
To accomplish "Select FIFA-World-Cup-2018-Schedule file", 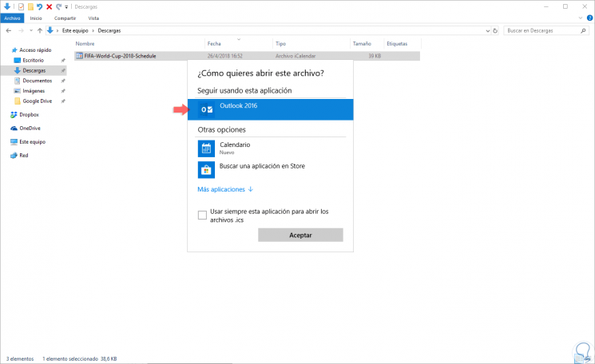I will point(247,56).
